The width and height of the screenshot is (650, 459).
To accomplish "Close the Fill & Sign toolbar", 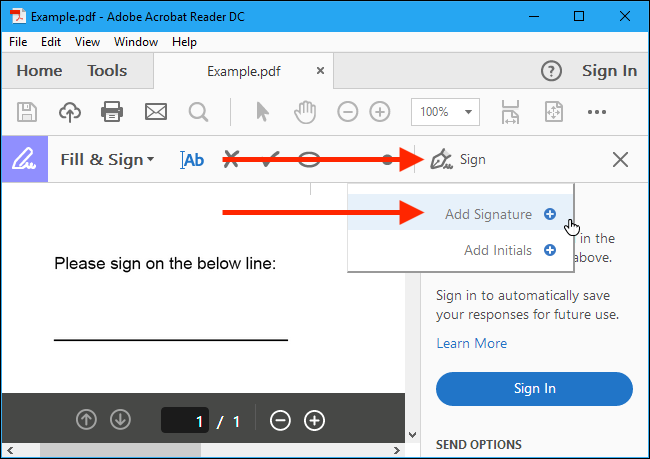I will click(620, 160).
